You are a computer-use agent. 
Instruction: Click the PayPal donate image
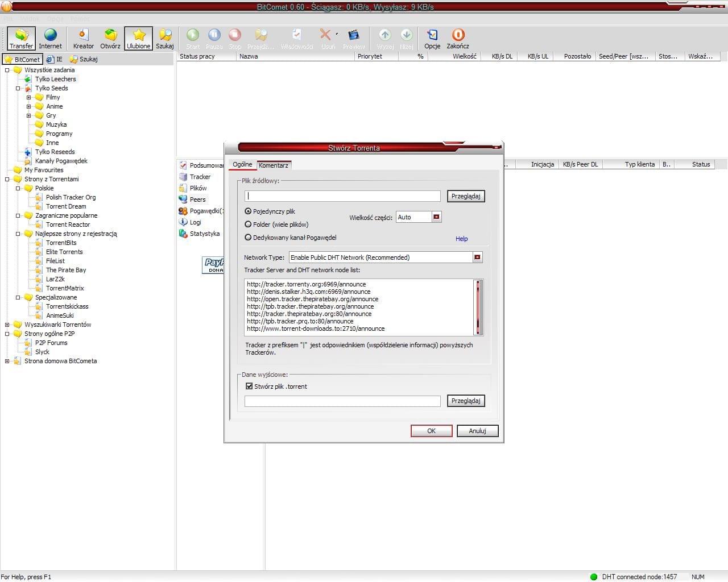point(213,265)
